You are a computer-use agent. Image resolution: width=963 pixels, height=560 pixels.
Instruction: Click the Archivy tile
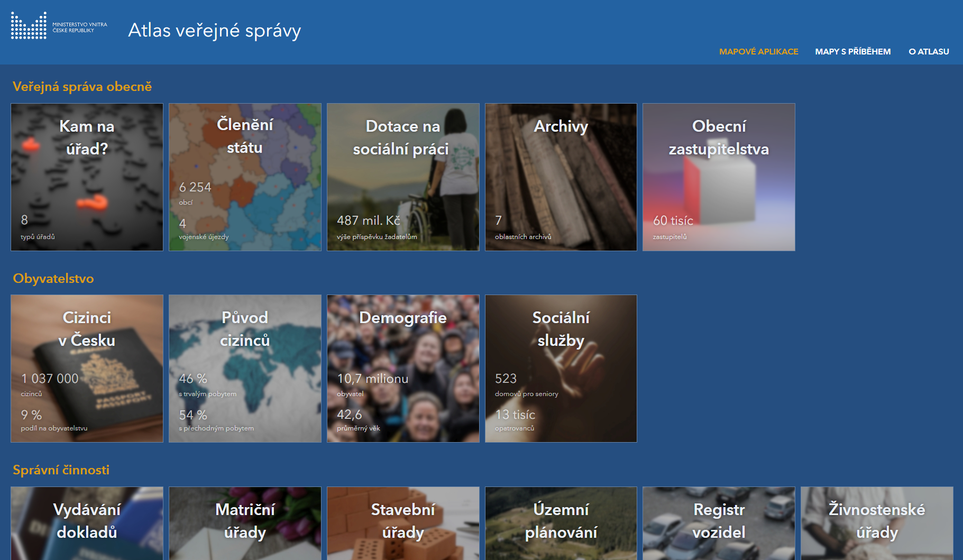tap(561, 177)
